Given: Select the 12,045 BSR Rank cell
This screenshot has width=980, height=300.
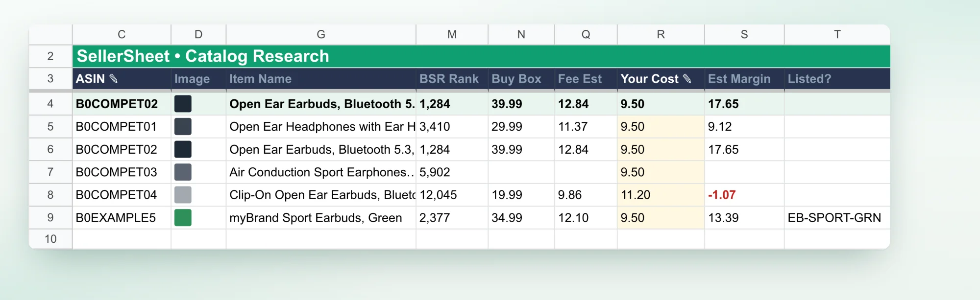Looking at the screenshot, I should 452,195.
